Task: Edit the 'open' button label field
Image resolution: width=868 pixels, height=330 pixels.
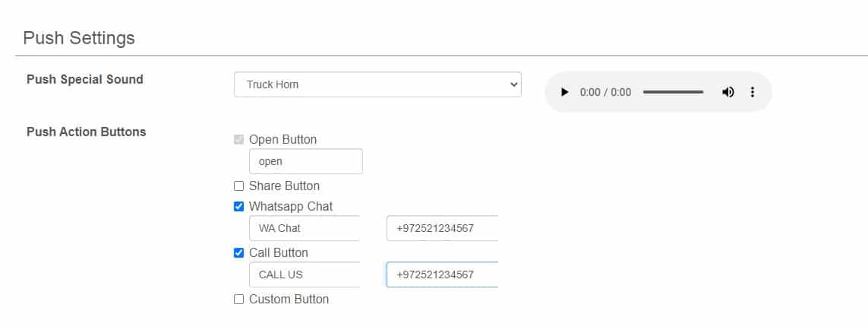Action: [305, 161]
